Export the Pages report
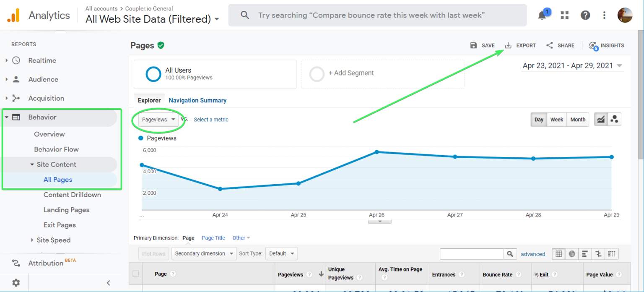The height and width of the screenshot is (292, 644). pos(520,45)
